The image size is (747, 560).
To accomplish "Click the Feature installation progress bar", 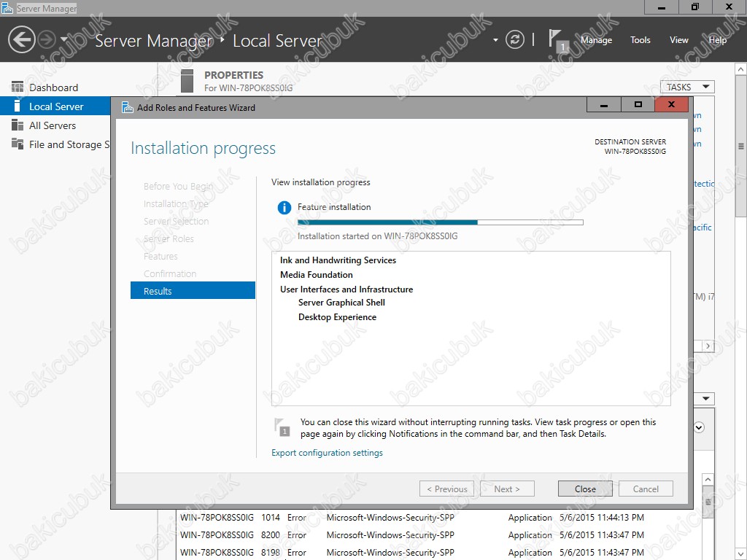I will pos(440,222).
